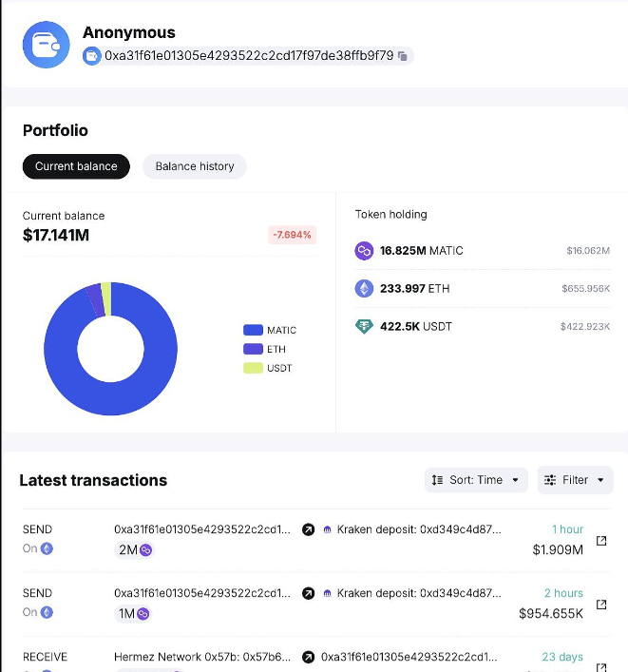Click sender address in the 2 hours SEND transaction
The width and height of the screenshot is (628, 672).
click(202, 593)
